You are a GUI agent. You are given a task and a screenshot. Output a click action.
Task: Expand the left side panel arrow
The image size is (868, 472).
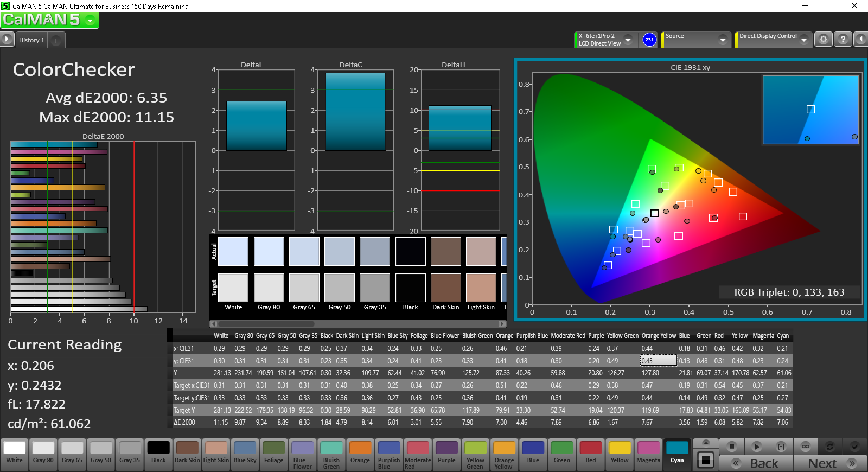click(x=7, y=39)
